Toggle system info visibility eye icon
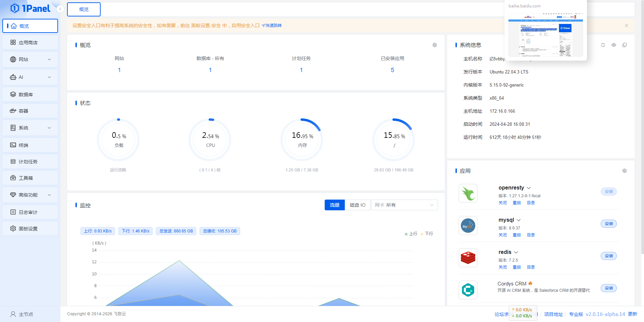This screenshot has height=322, width=644. point(613,45)
